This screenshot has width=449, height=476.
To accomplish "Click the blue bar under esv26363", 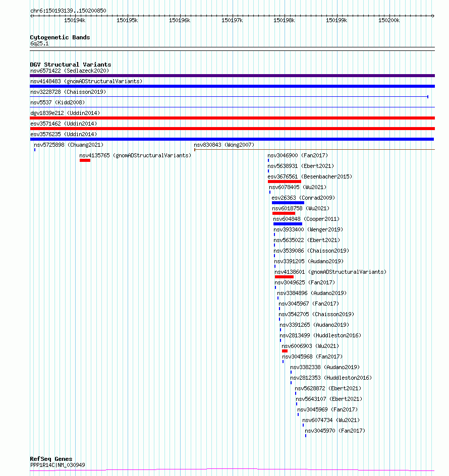I will point(288,203).
